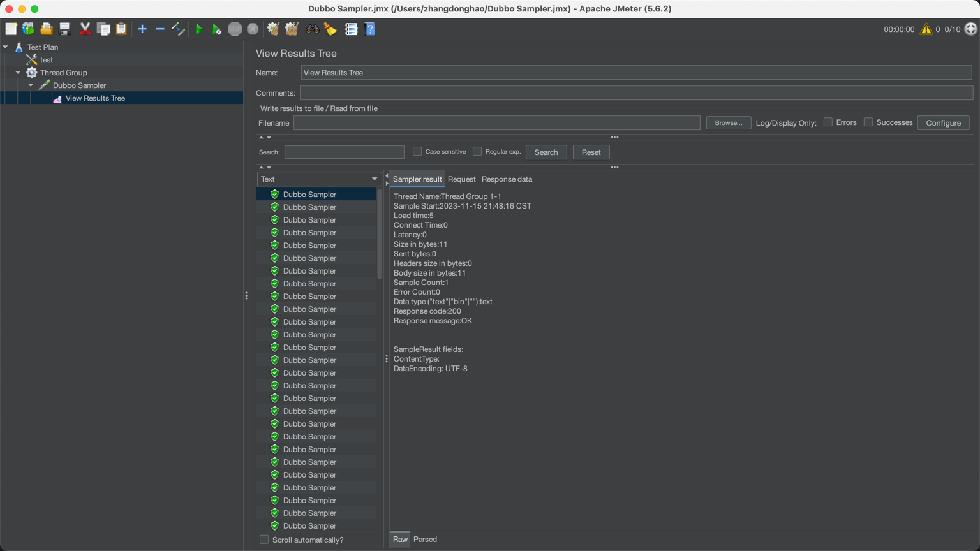
Task: Click into the Filename field
Action: [496, 122]
